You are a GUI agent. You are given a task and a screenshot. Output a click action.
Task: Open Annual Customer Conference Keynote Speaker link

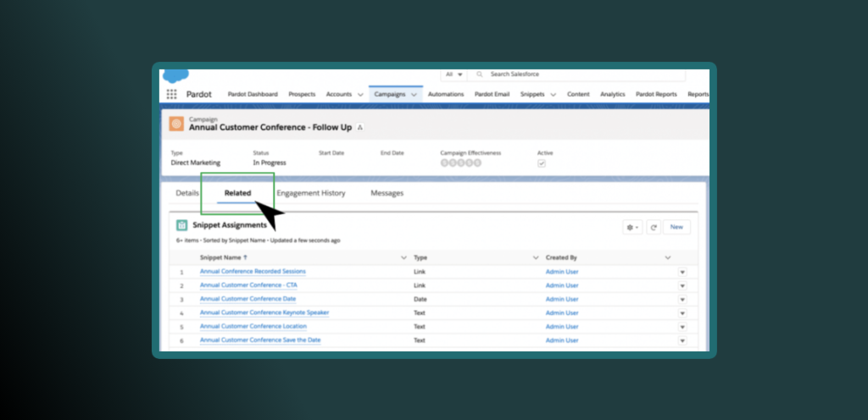tap(264, 312)
